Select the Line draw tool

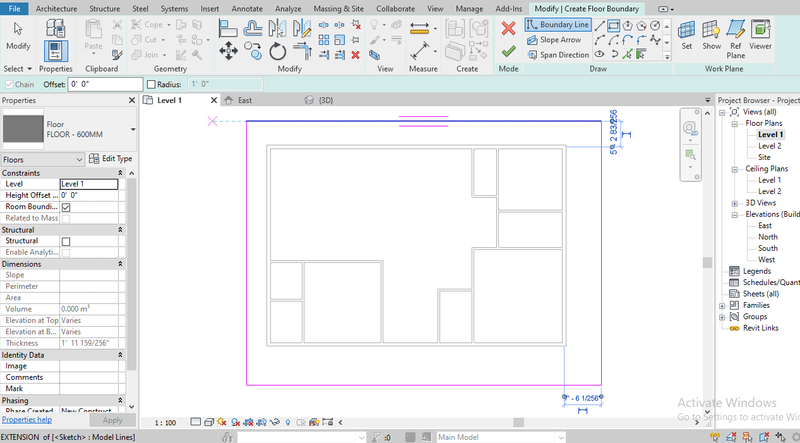(x=599, y=25)
